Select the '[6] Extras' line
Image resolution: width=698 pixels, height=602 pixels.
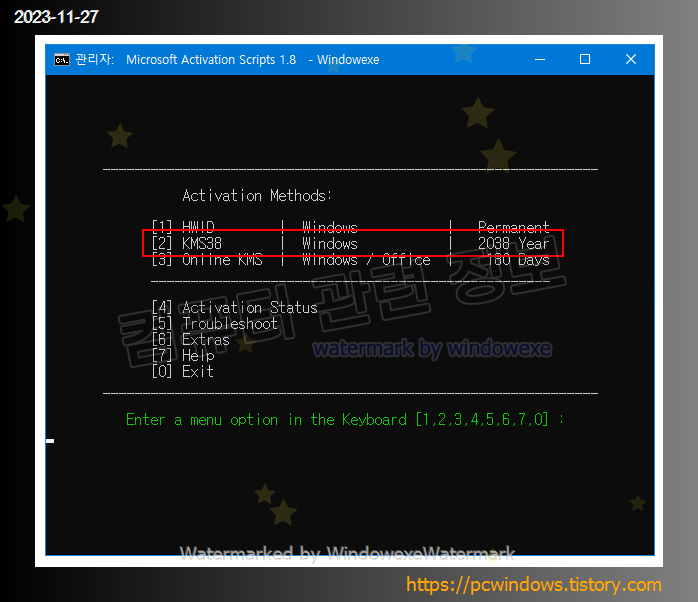tap(190, 340)
